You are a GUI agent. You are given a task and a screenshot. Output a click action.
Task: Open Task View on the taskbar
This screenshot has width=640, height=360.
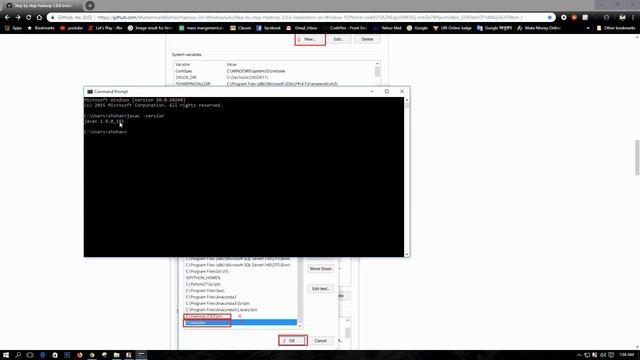30,355
